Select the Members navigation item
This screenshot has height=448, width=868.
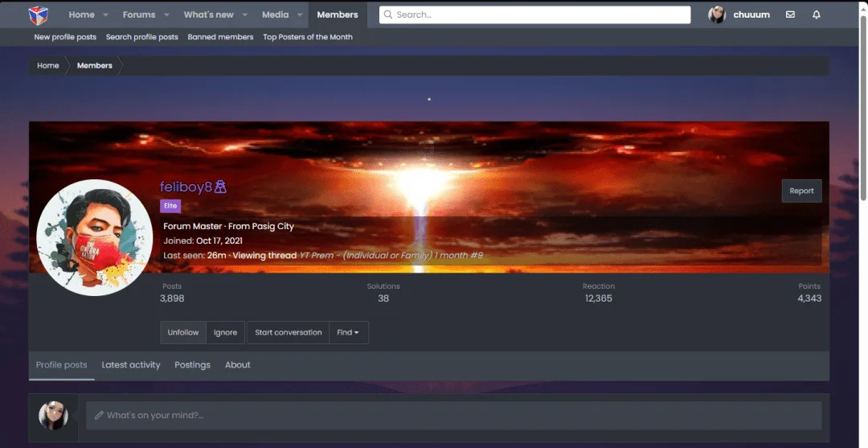338,15
